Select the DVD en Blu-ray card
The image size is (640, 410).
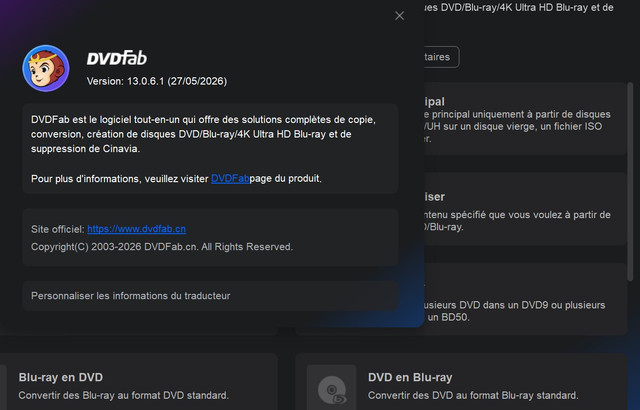click(461, 382)
